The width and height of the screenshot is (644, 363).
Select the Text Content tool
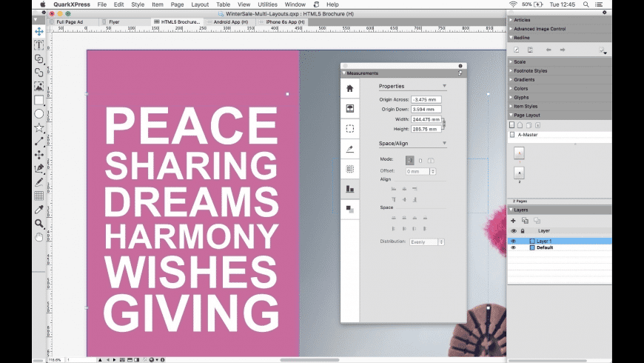[39, 44]
